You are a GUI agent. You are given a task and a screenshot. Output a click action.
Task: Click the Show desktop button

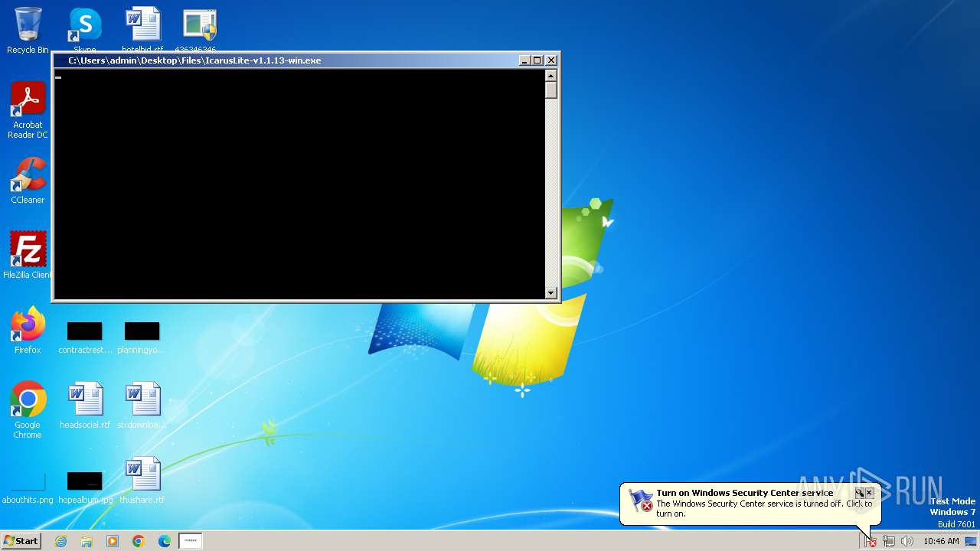tap(971, 541)
